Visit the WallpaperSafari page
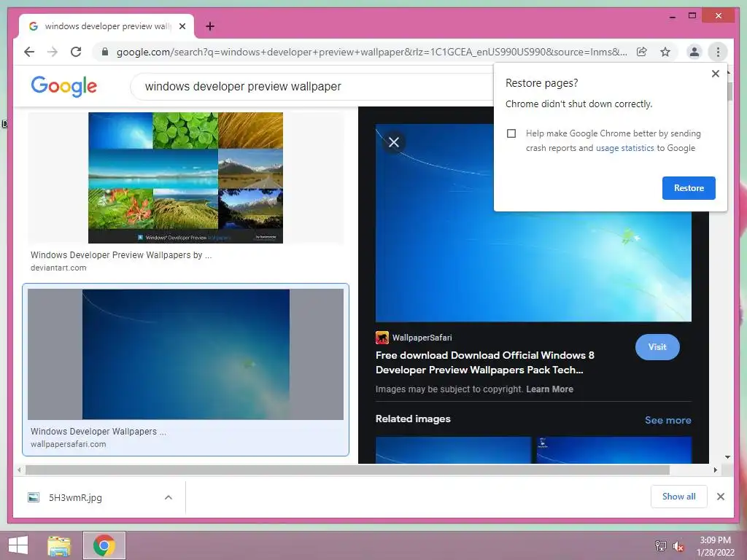 click(657, 347)
